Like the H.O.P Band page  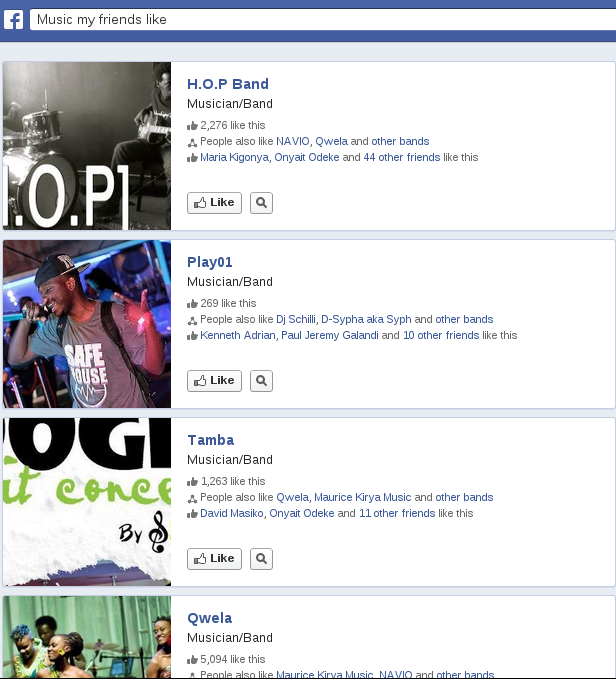click(214, 203)
